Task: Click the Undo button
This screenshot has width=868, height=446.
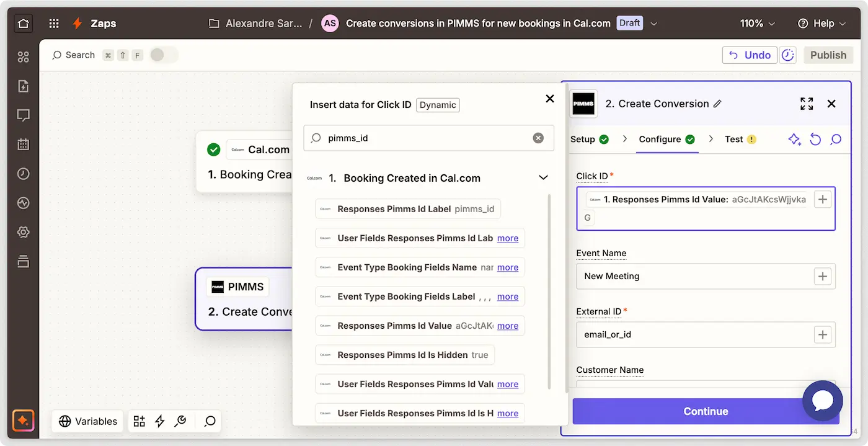Action: point(749,55)
